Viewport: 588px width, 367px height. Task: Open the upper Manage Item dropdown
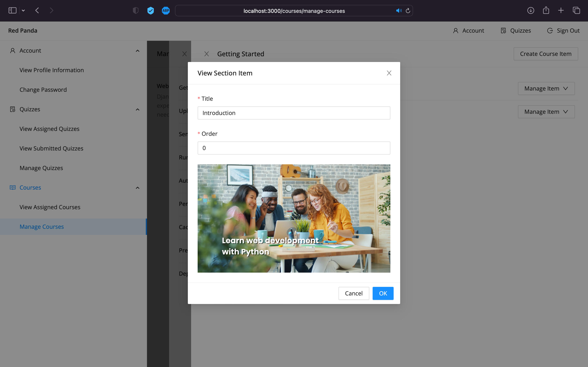click(546, 88)
